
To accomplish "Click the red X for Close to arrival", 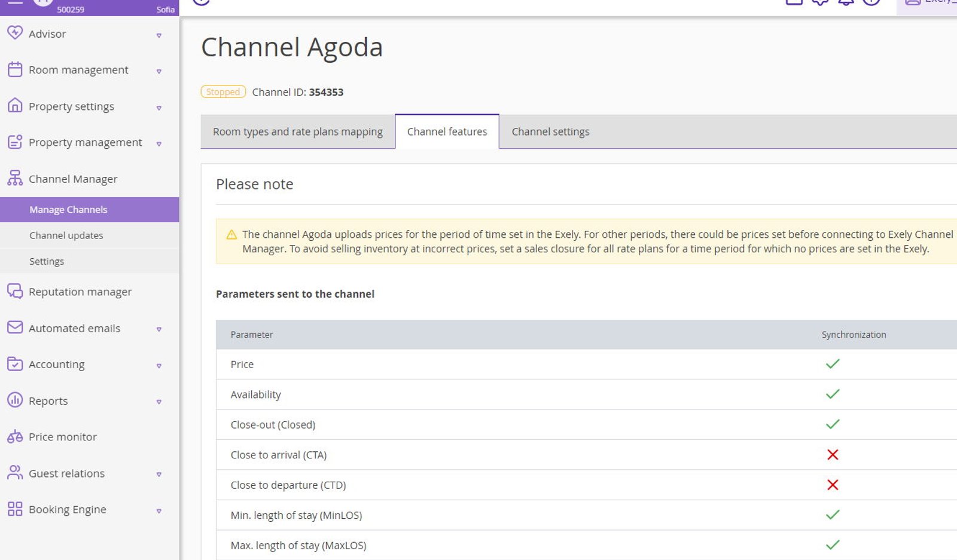I will click(x=833, y=455).
